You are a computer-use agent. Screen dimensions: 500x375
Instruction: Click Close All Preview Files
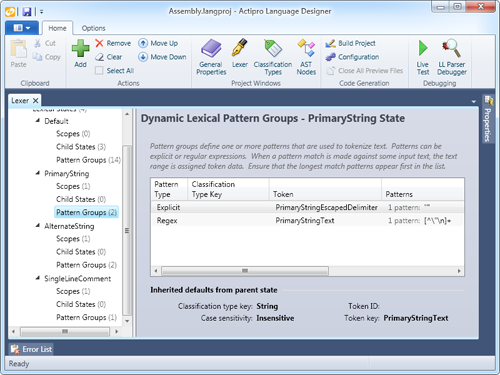(x=365, y=71)
